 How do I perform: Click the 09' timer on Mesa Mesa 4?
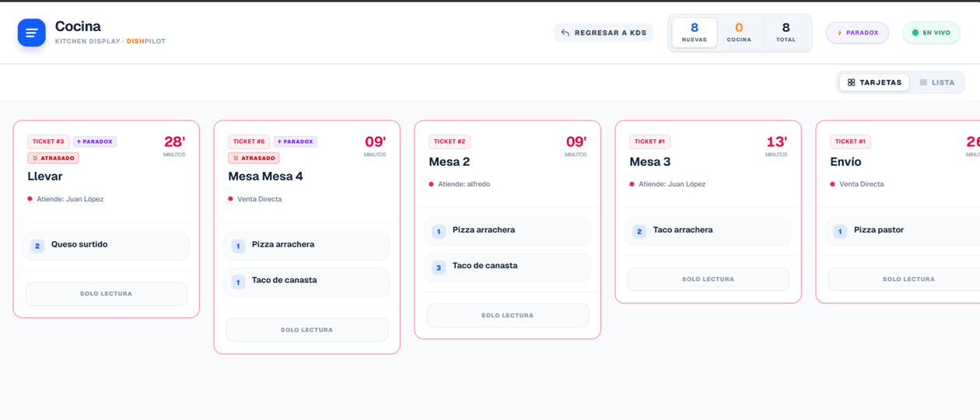(x=375, y=142)
